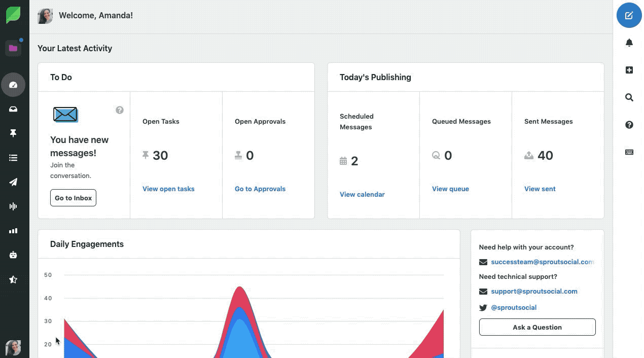Open the Reviews star icon
This screenshot has height=358, width=644.
[x=13, y=279]
